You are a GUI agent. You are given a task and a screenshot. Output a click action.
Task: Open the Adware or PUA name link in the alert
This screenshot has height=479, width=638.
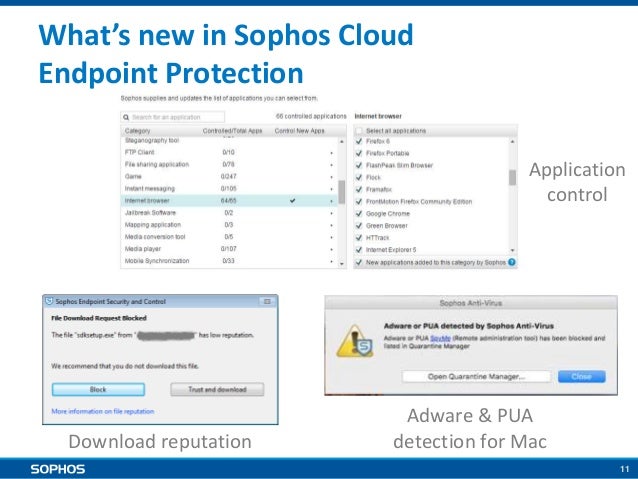click(x=440, y=338)
